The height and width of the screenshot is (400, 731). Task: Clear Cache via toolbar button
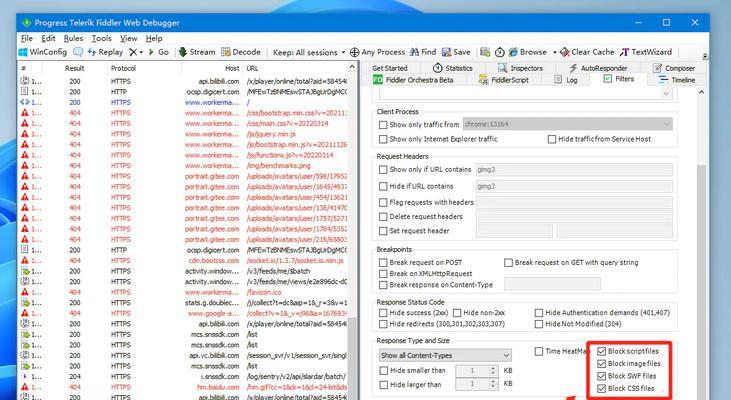coord(587,52)
